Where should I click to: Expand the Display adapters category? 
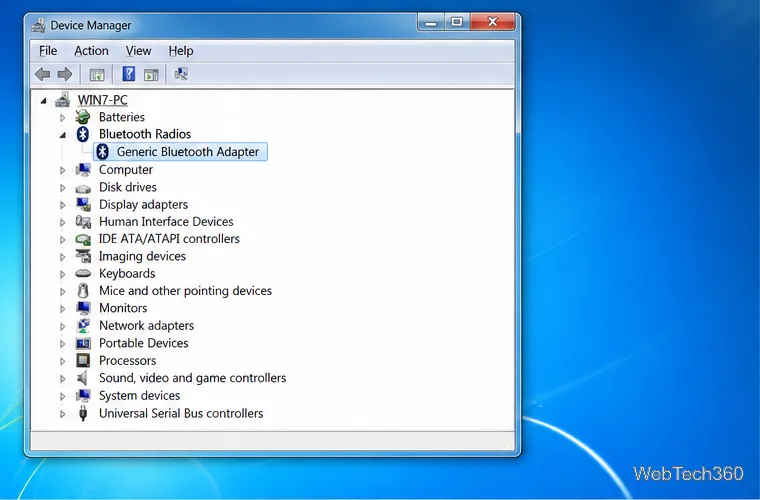(63, 205)
